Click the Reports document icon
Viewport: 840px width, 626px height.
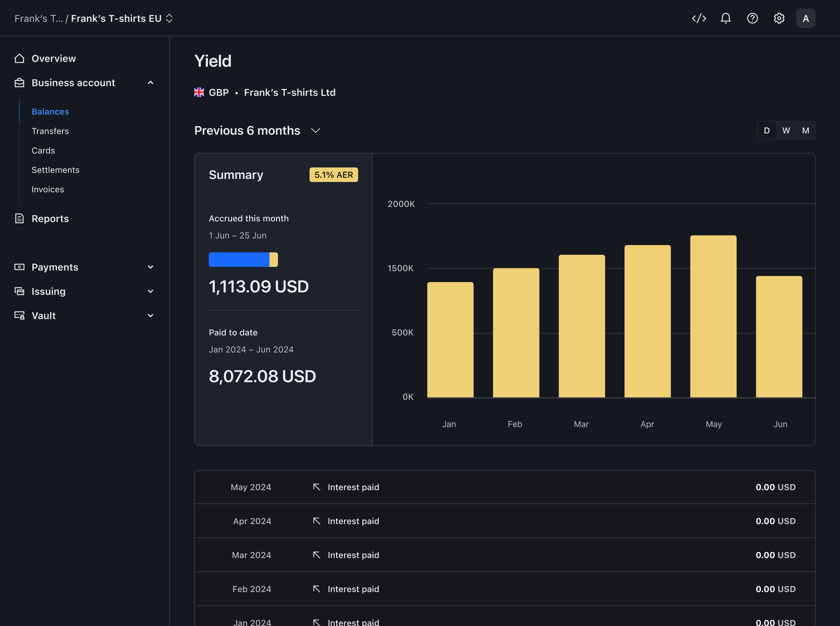19,219
